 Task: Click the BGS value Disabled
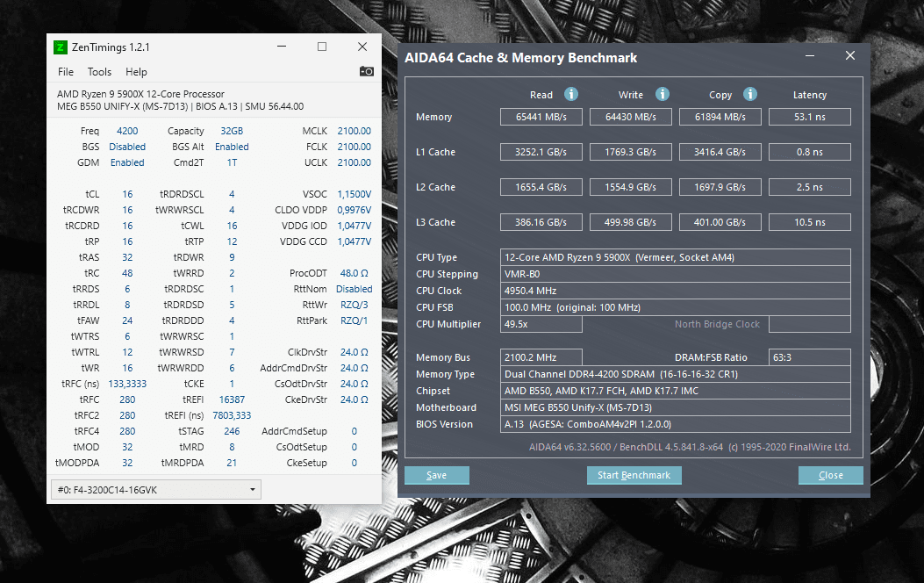[127, 147]
